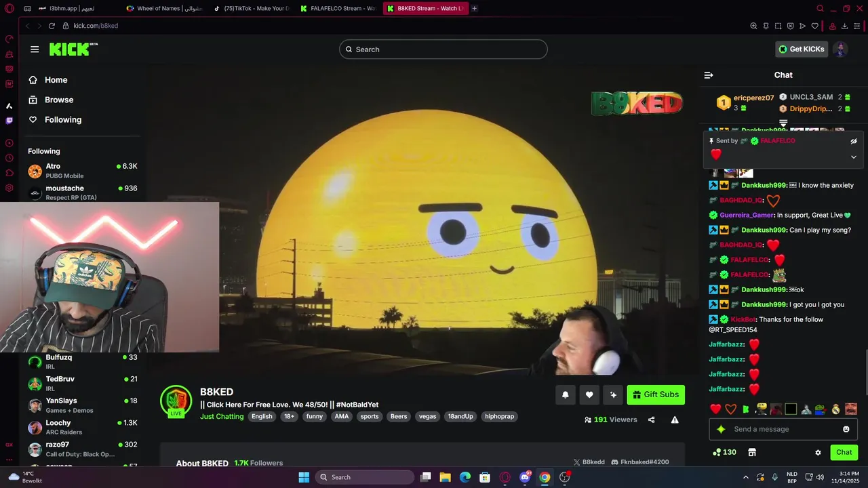The width and height of the screenshot is (868, 488).
Task: Click the green sparkle in message box
Action: (721, 429)
